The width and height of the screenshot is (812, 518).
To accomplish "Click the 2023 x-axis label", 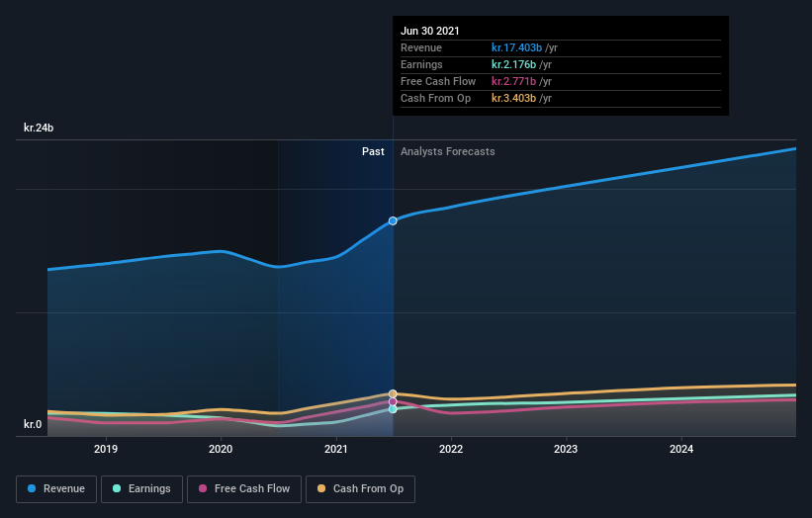I will click(x=566, y=449).
